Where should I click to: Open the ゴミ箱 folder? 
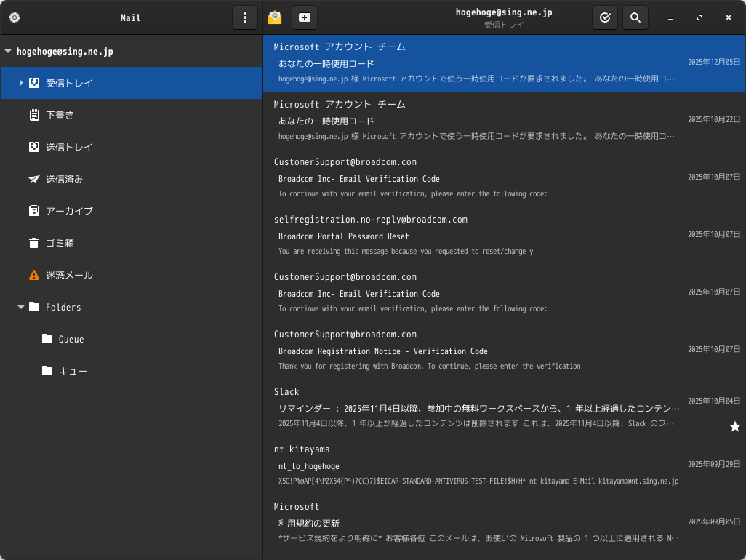coord(132,243)
